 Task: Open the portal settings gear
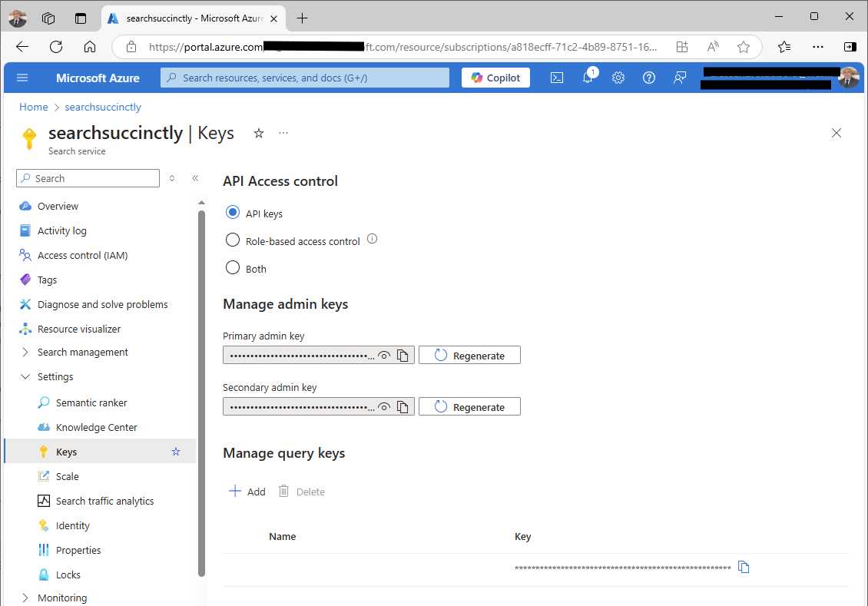[x=618, y=77]
